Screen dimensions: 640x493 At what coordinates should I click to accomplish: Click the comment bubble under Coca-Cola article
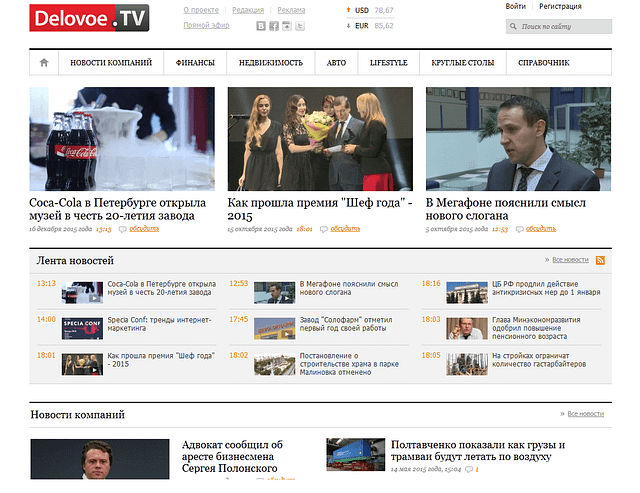point(122,229)
